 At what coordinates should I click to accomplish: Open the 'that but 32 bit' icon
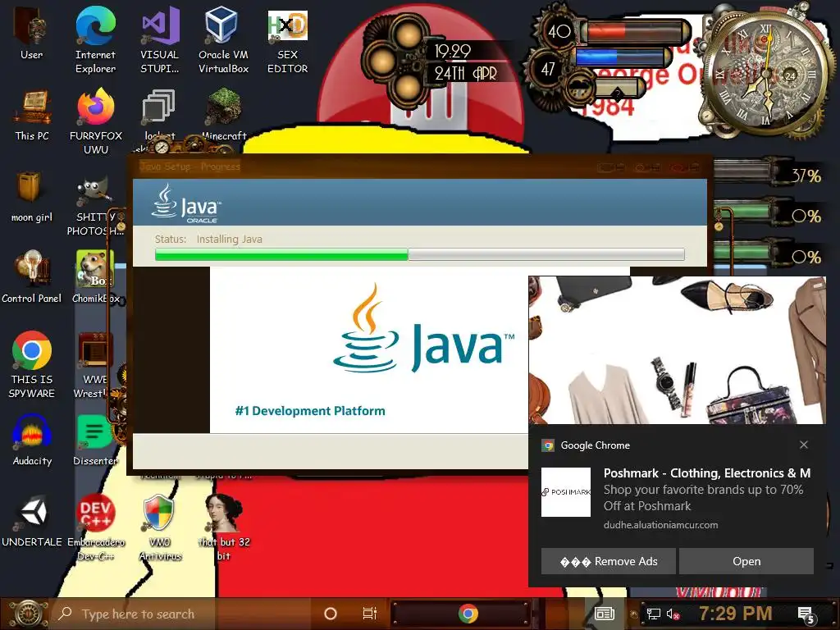(224, 527)
